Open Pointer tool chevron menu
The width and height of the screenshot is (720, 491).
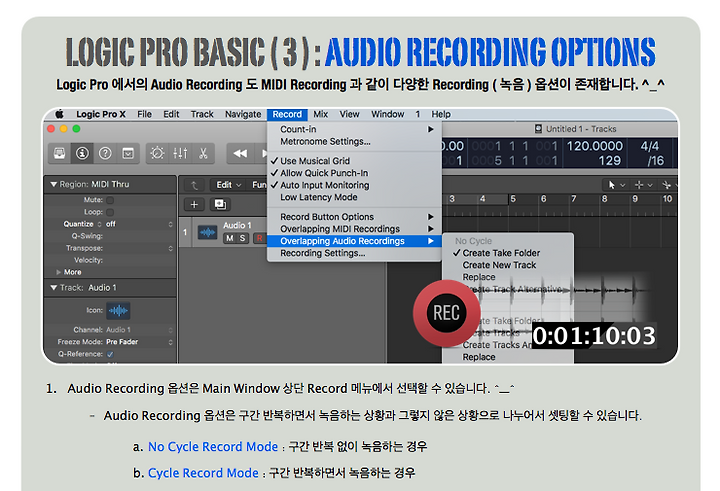623,185
